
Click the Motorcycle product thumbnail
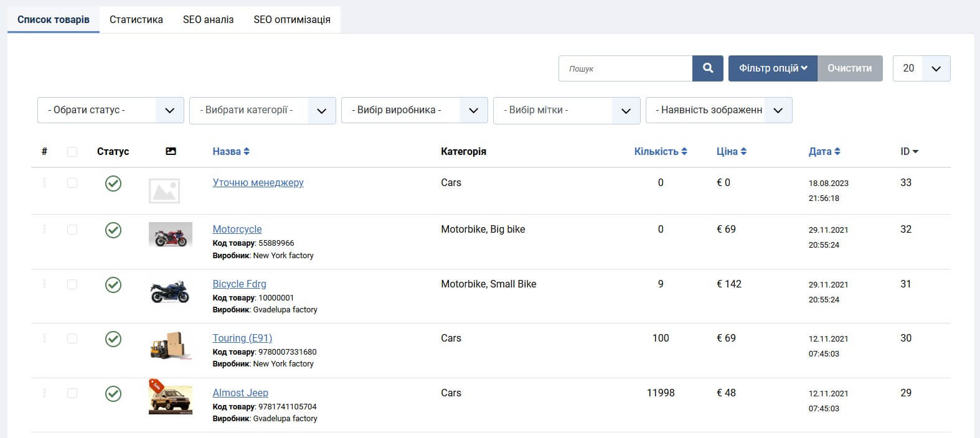[171, 235]
